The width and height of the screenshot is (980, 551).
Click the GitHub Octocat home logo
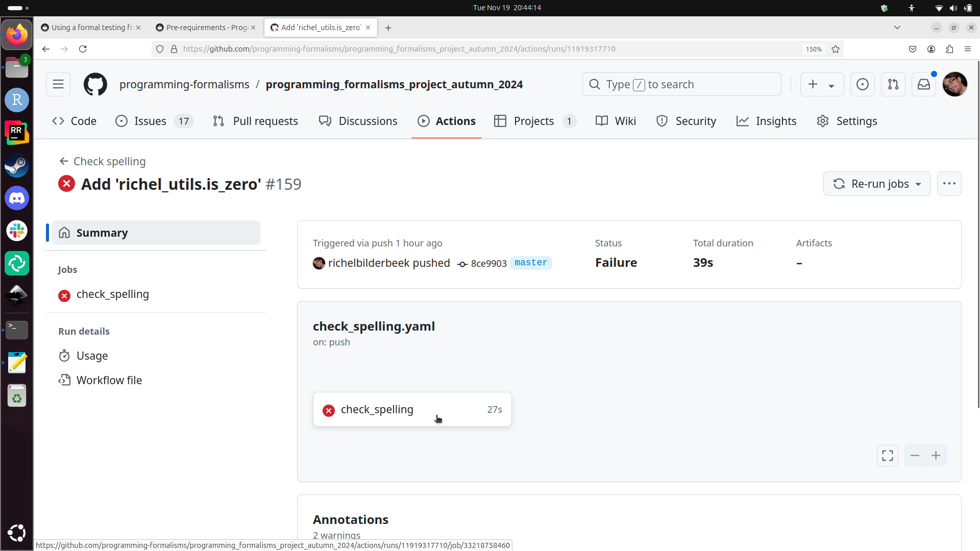tap(95, 84)
